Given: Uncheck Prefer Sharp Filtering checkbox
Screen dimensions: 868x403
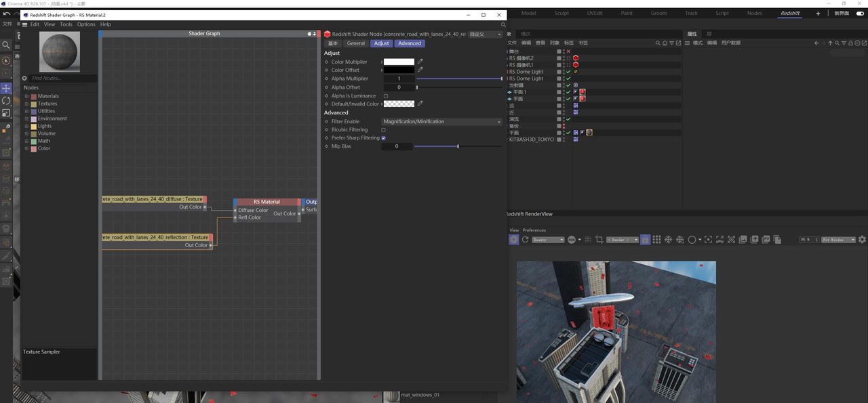Looking at the screenshot, I should pos(383,138).
